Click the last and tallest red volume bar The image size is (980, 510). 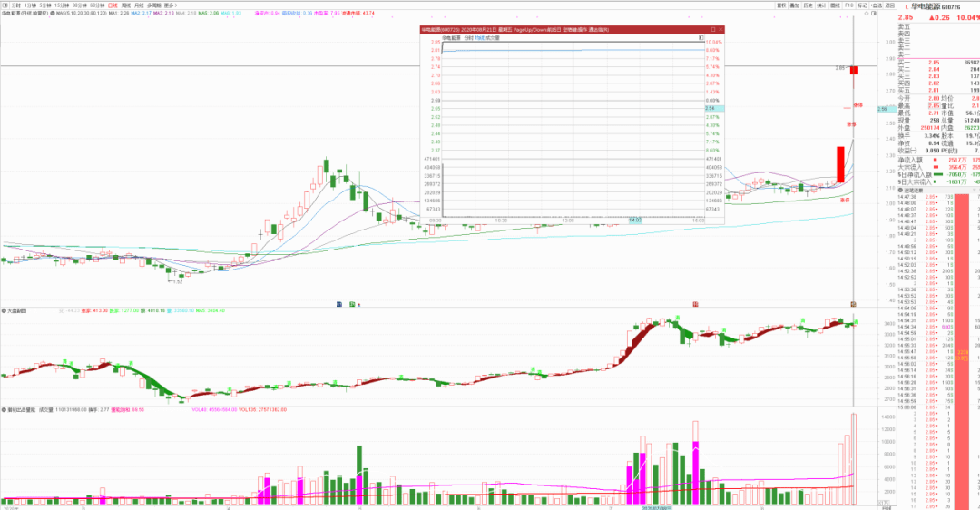[854, 459]
